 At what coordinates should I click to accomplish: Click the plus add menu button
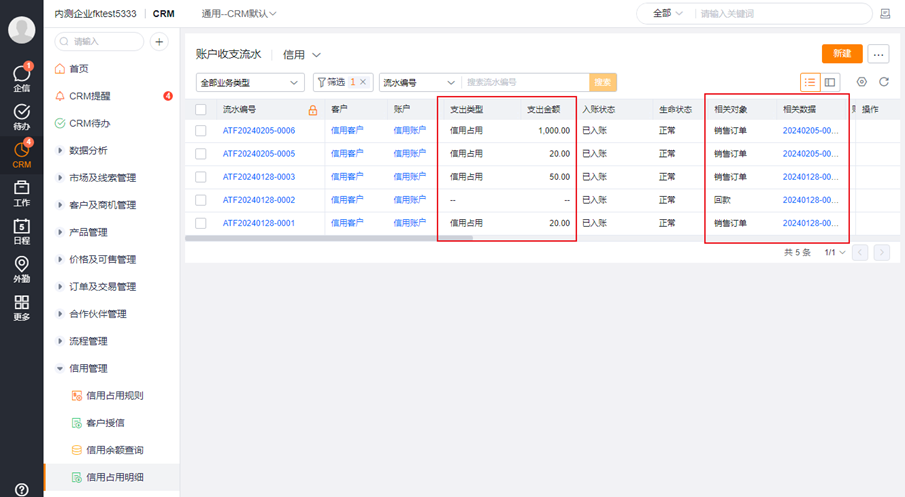159,42
